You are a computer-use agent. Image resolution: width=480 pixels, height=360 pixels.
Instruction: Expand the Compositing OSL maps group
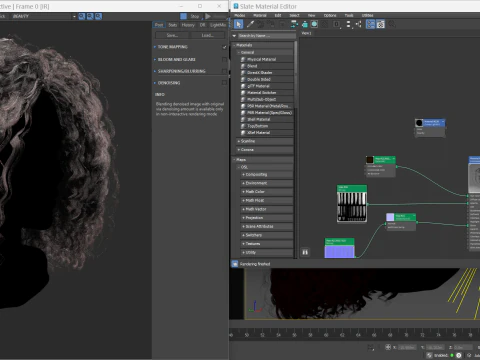[x=243, y=174]
